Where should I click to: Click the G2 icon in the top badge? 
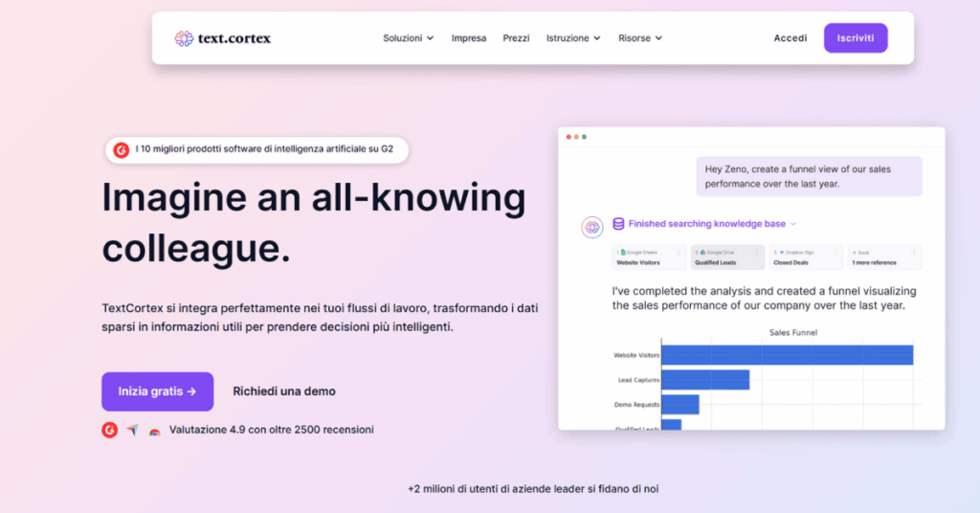click(122, 149)
